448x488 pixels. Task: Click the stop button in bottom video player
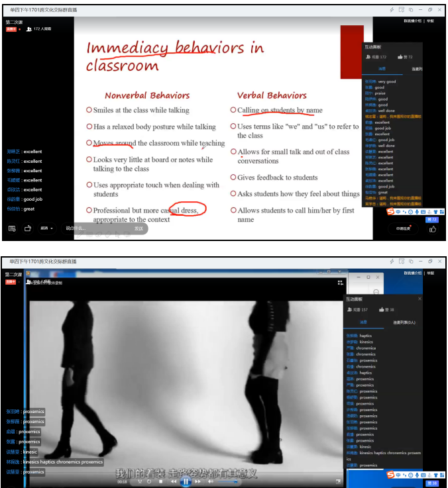[x=161, y=481]
